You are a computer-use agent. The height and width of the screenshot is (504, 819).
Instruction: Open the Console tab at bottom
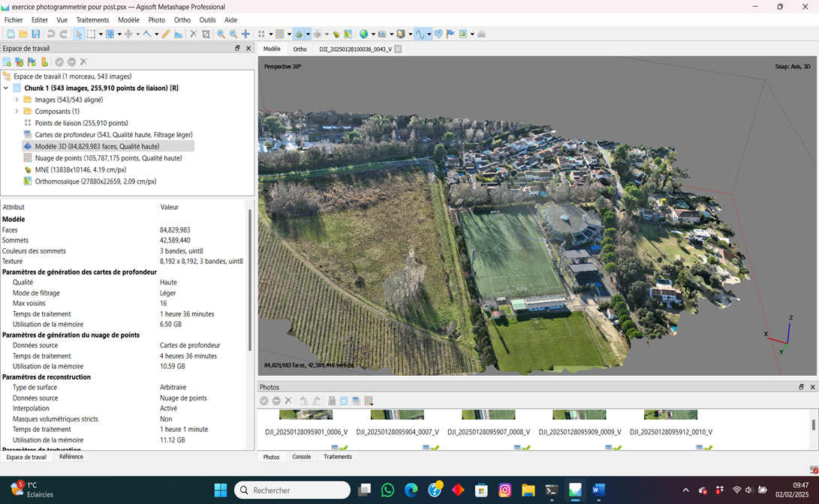click(x=301, y=457)
